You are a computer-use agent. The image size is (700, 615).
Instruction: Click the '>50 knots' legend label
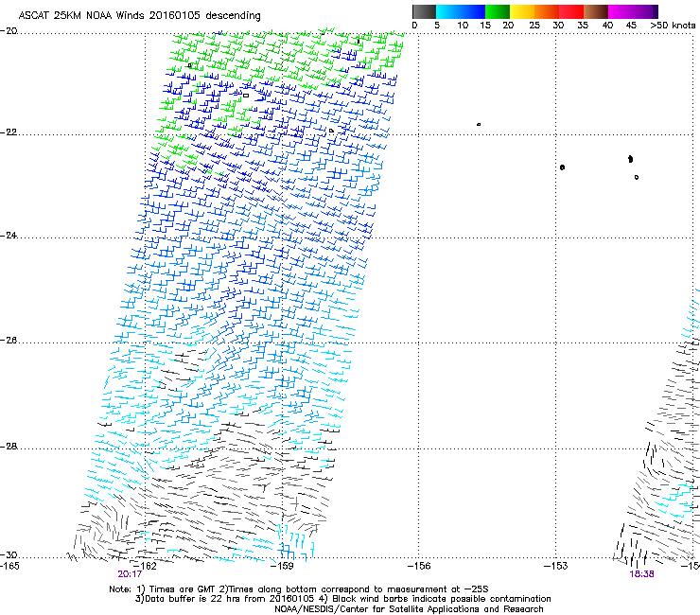[x=674, y=26]
